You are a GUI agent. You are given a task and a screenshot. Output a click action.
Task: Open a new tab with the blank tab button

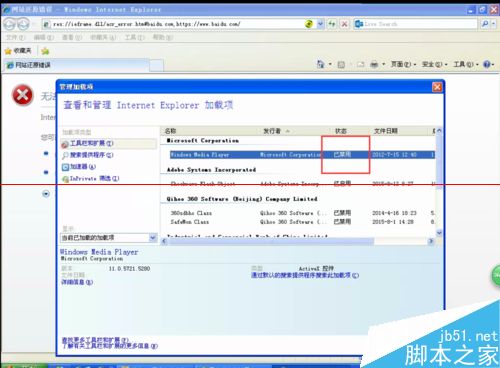(x=156, y=65)
